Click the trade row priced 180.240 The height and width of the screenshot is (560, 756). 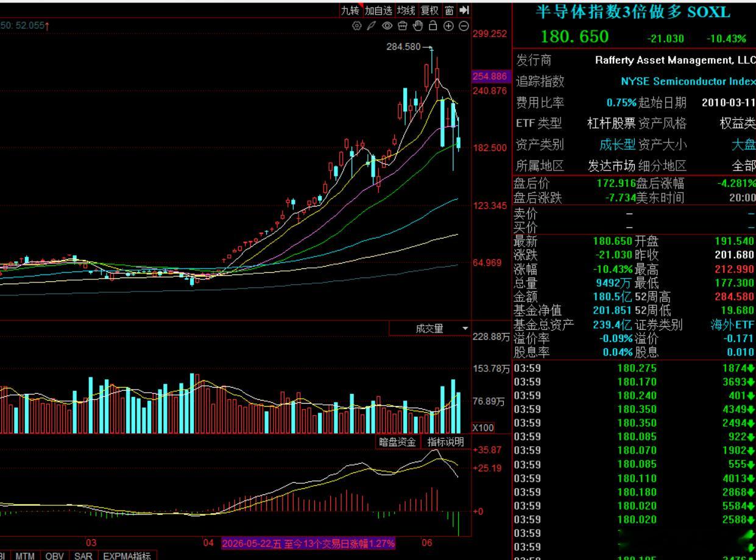634,395
